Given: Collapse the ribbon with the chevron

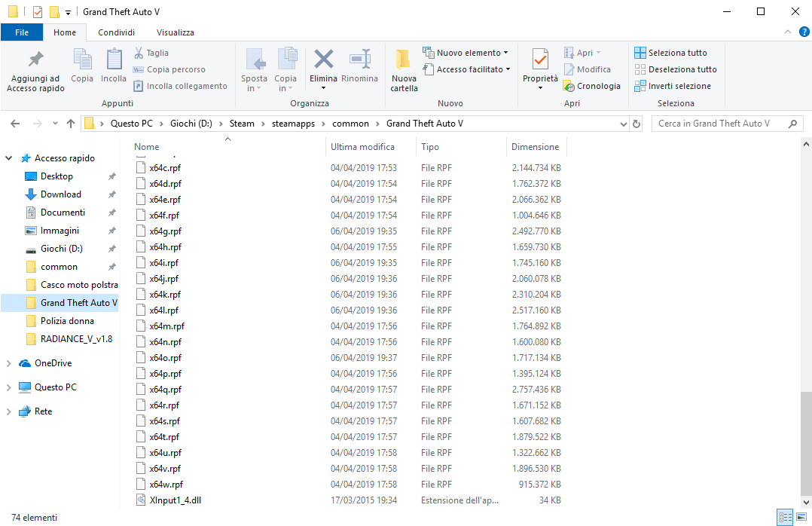Looking at the screenshot, I should pos(788,32).
